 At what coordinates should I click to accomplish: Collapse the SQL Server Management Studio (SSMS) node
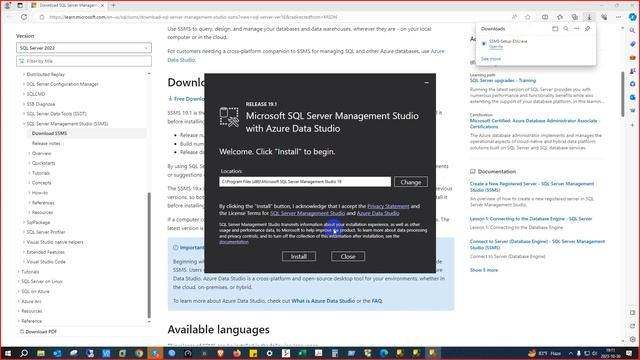[24, 124]
